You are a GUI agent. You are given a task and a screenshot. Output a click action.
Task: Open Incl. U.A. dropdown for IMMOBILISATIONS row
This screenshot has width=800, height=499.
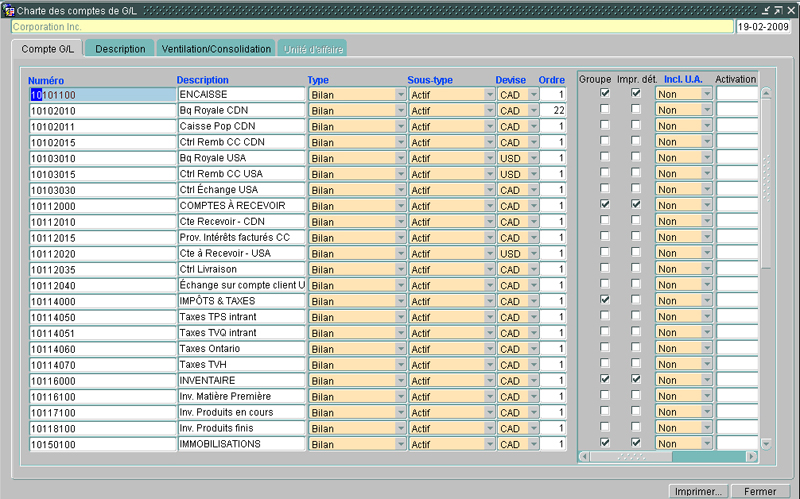707,444
